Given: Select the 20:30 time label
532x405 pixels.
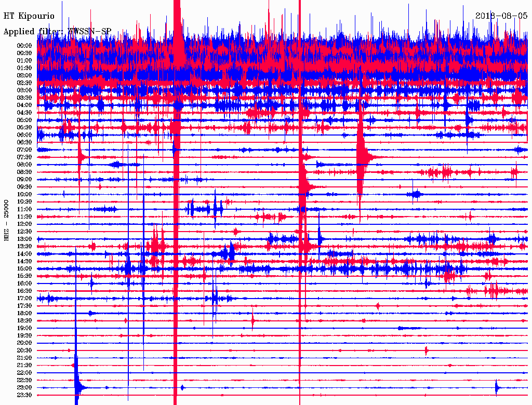Looking at the screenshot, I should pos(24,350).
